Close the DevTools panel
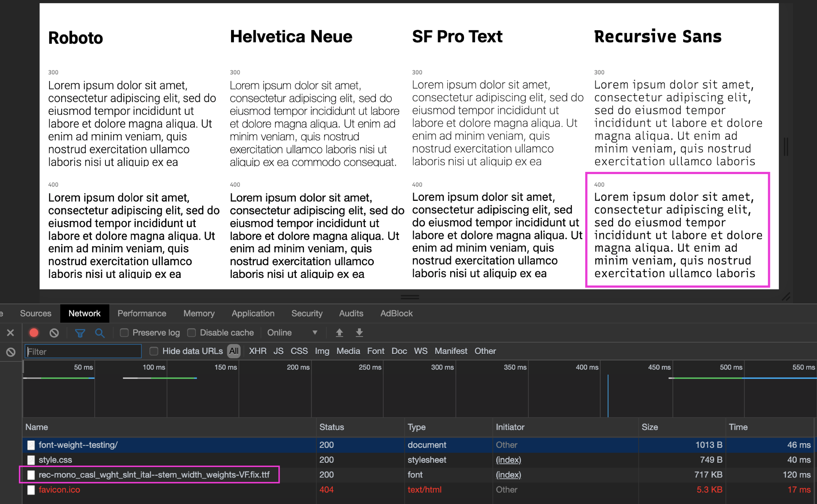This screenshot has height=504, width=817. (10, 332)
